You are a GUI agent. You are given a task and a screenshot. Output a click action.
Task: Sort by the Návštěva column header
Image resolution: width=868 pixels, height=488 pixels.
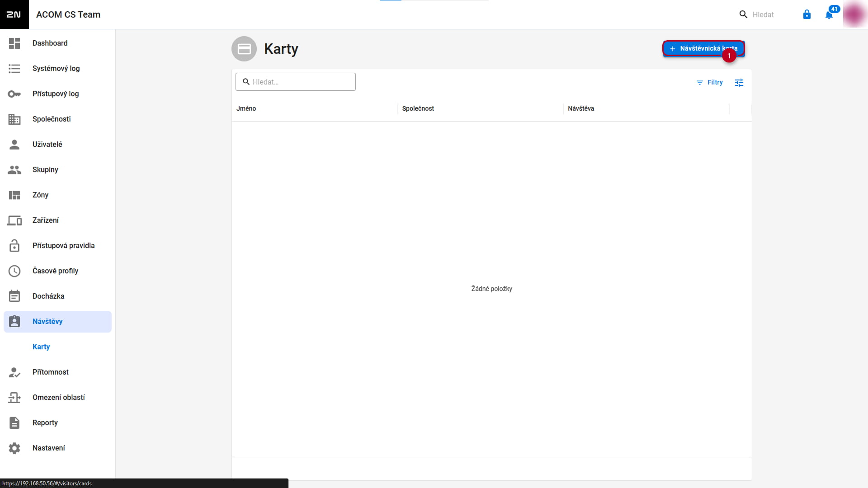581,108
